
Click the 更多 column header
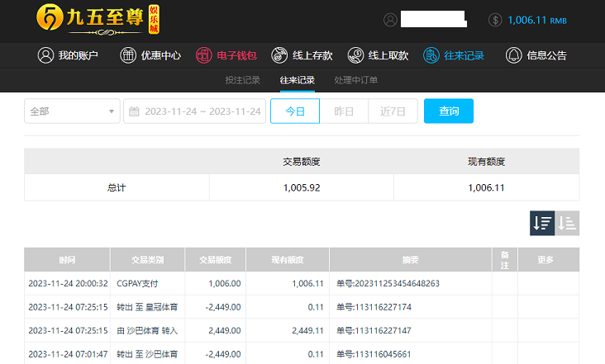(x=548, y=260)
